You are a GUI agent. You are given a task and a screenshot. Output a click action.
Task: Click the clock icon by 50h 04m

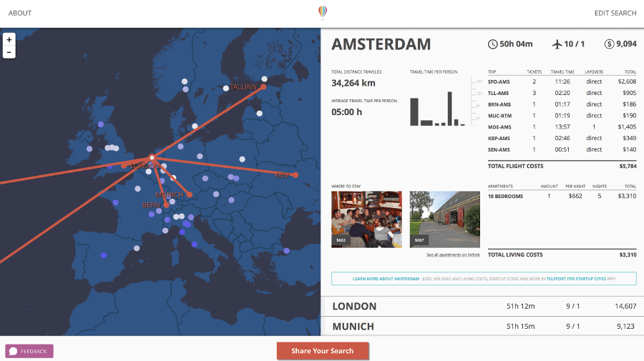492,44
